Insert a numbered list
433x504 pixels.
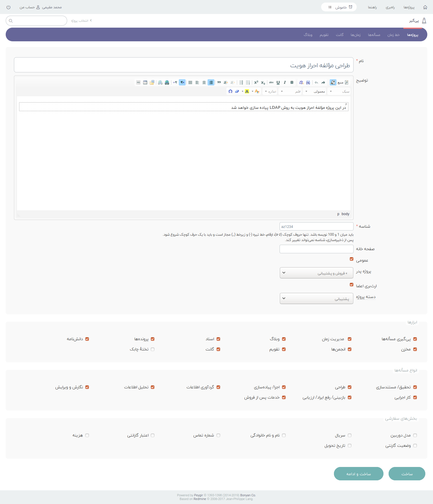[248, 82]
